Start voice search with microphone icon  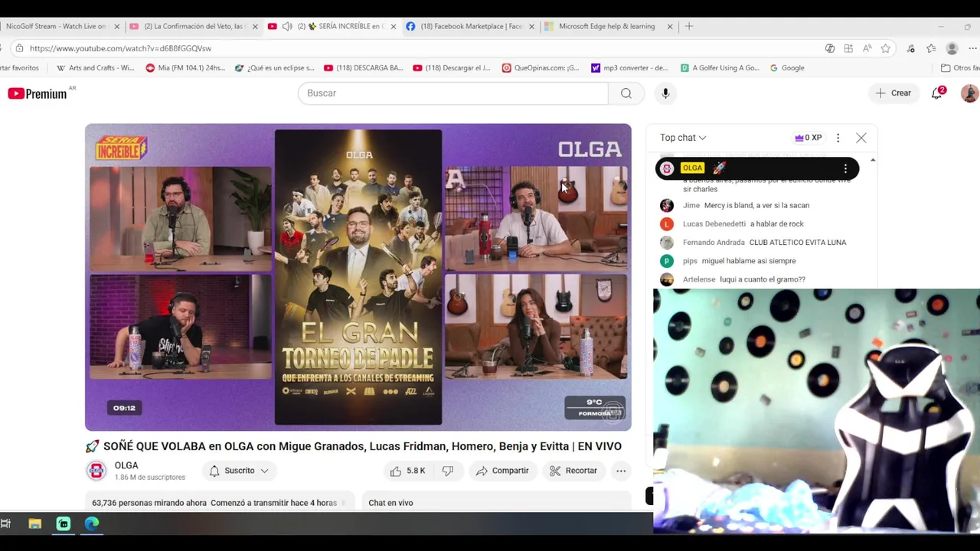[x=665, y=93]
